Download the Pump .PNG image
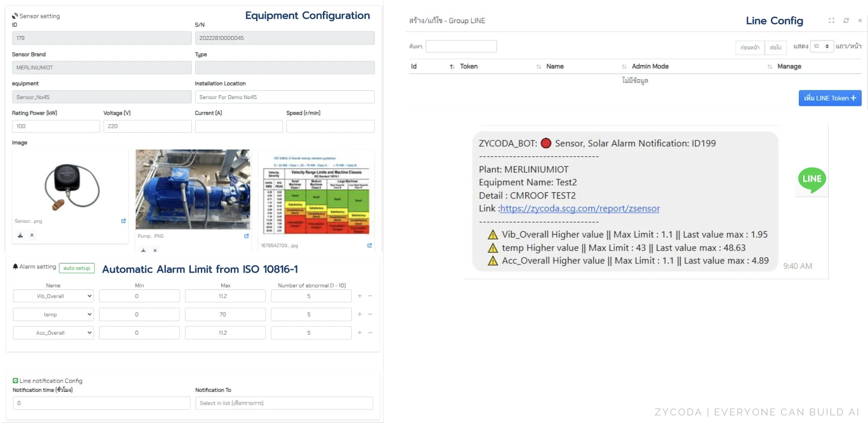Image resolution: width=868 pixels, height=426 pixels. pyautogui.click(x=143, y=250)
